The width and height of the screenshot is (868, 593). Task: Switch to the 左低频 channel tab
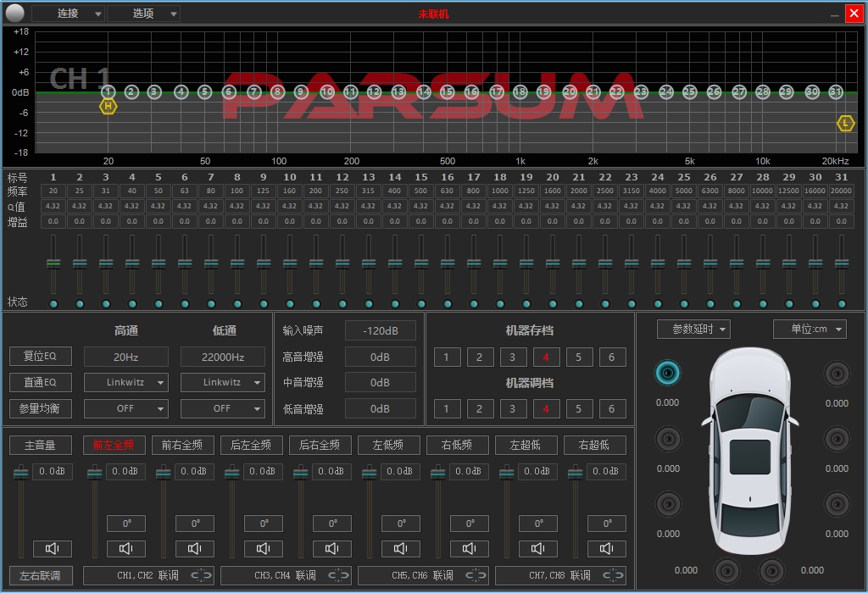tap(388, 445)
